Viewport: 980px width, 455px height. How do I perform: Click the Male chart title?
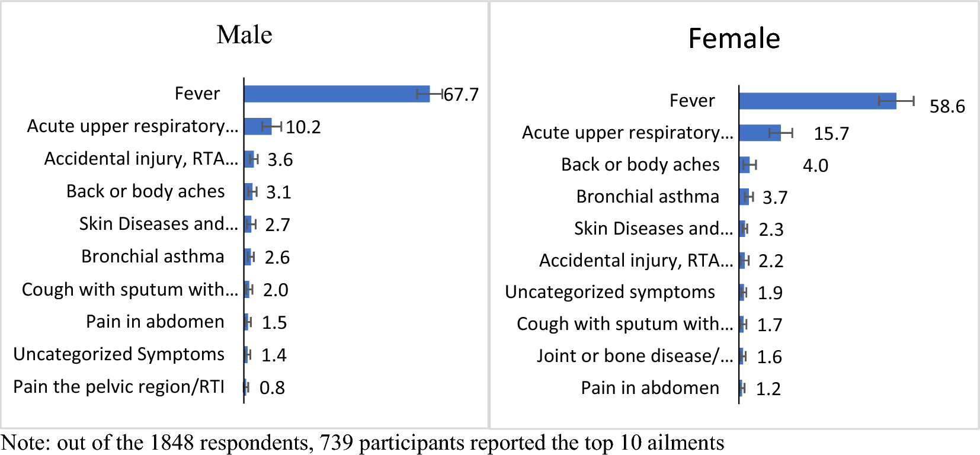(244, 35)
